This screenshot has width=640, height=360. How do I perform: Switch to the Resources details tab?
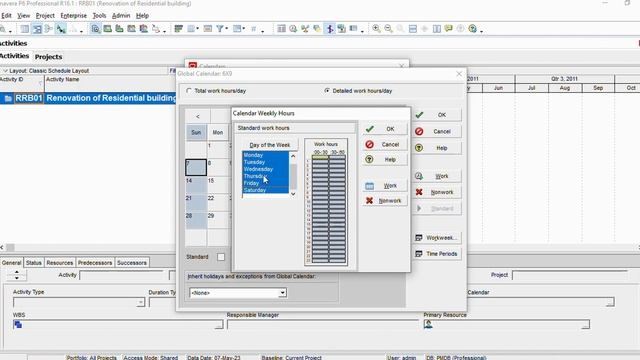click(60, 263)
